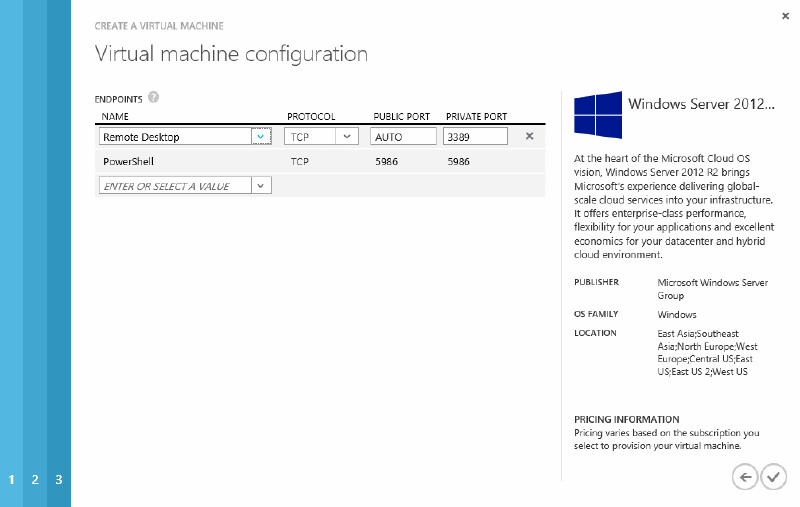Viewport: 800px width, 507px height.
Task: Confirm with the checkmark complete button
Action: (773, 477)
